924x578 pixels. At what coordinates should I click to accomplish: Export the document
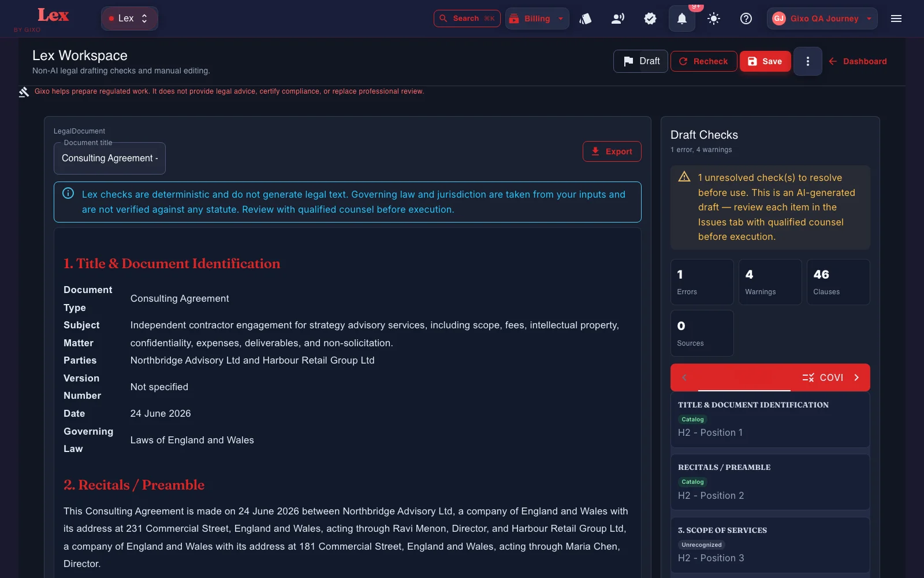pos(612,151)
